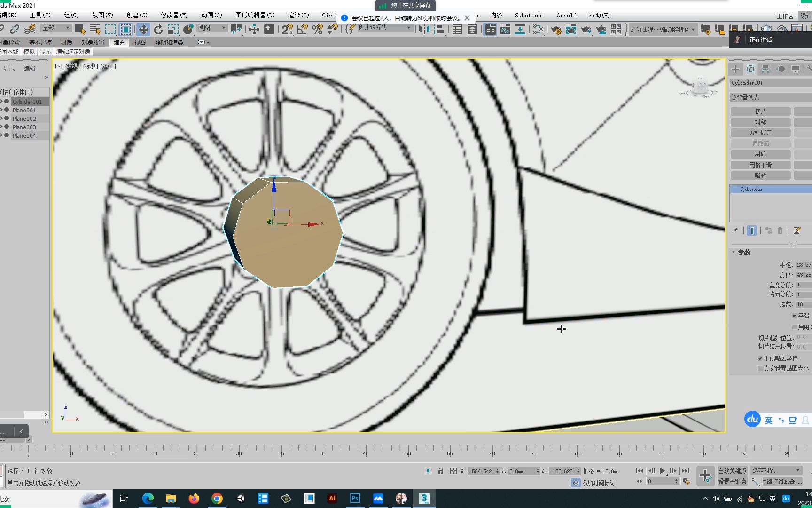Select the Move tool in the toolbar
This screenshot has width=812, height=508.
point(143,29)
